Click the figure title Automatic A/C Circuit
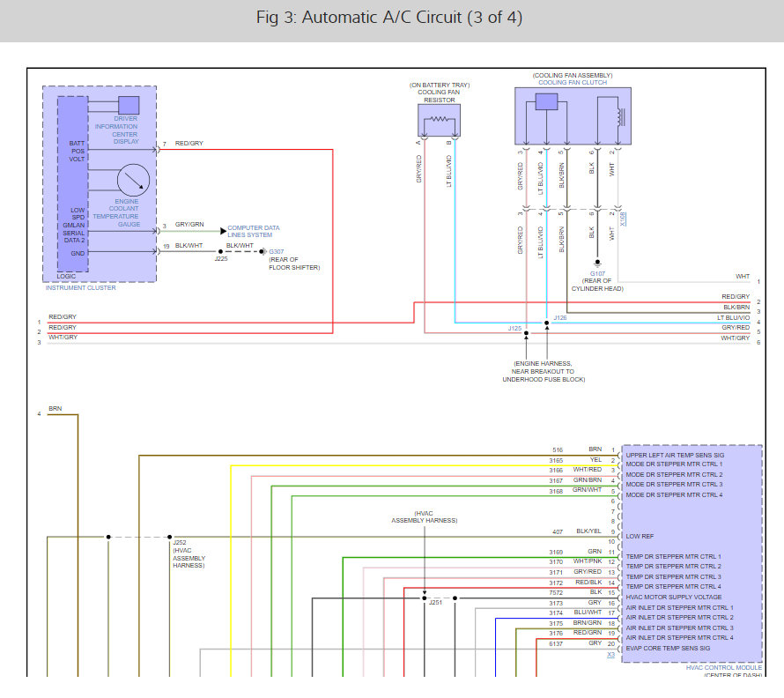Viewport: 784px width, 698px height. 389,18
